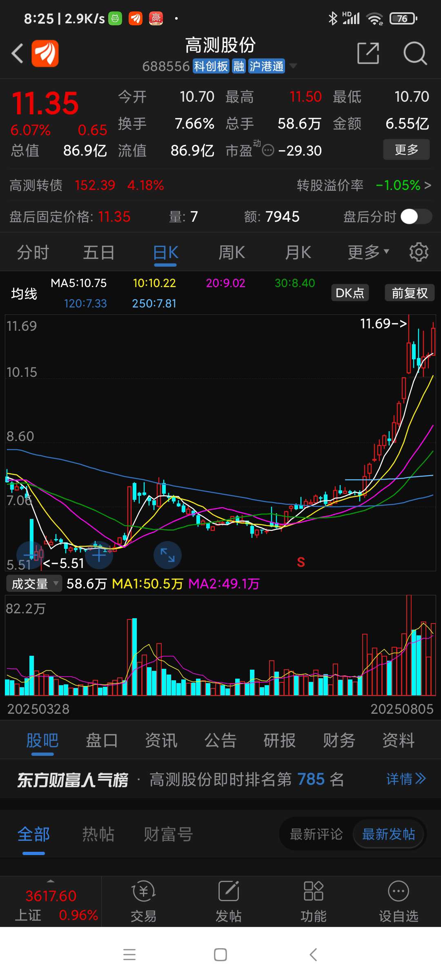Tap the stock code 688556
Screen dimensions: 441x980
click(x=166, y=66)
